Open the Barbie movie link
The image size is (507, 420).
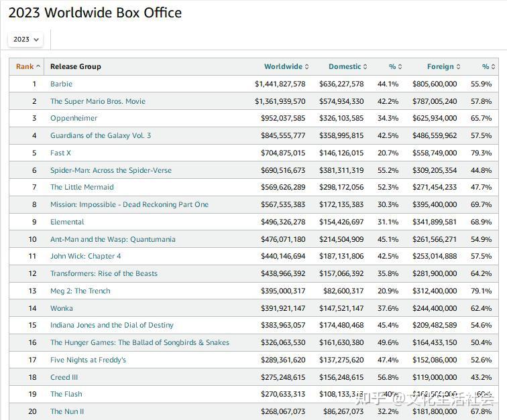[61, 84]
